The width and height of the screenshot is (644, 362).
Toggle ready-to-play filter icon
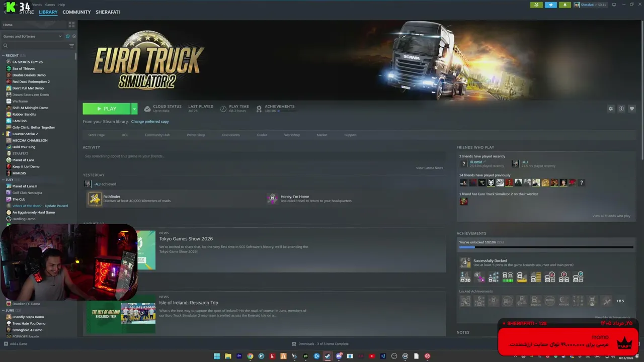click(x=74, y=36)
